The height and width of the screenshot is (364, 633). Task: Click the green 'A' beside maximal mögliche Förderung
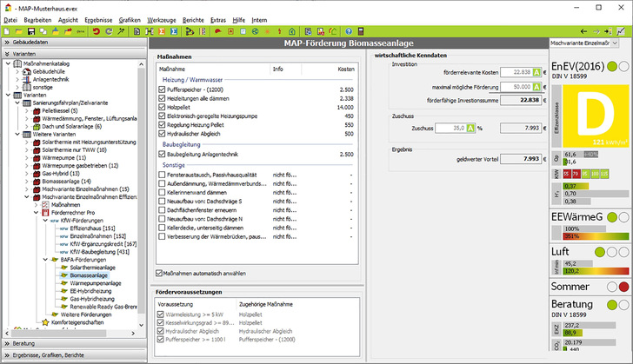point(537,87)
